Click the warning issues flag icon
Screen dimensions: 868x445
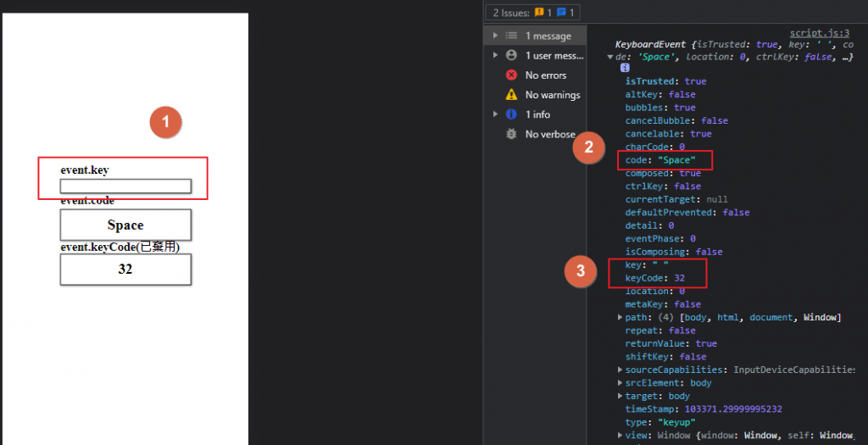coord(538,12)
